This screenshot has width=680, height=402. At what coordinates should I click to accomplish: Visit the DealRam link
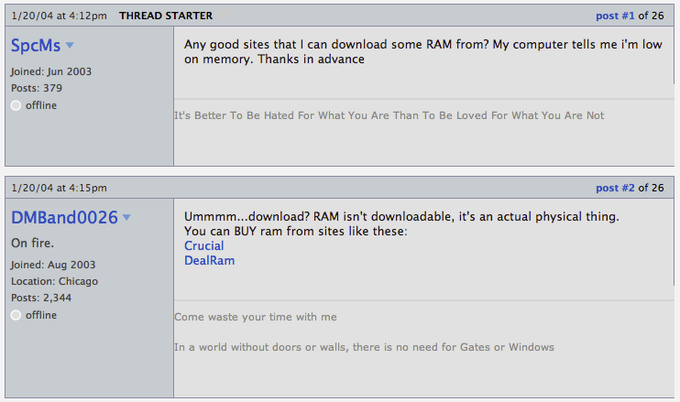coord(209,261)
